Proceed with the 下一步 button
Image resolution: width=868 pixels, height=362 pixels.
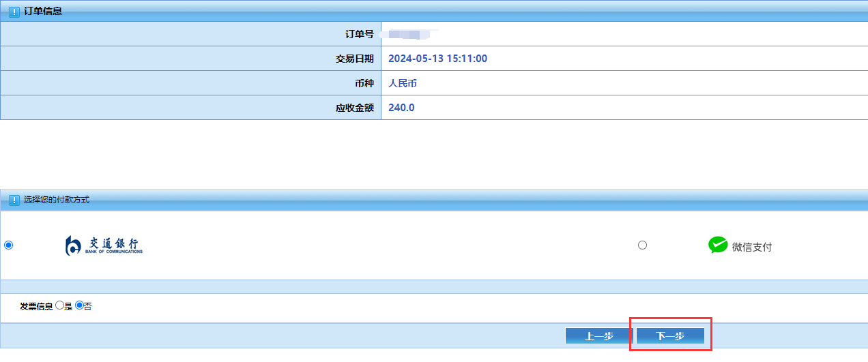click(670, 336)
